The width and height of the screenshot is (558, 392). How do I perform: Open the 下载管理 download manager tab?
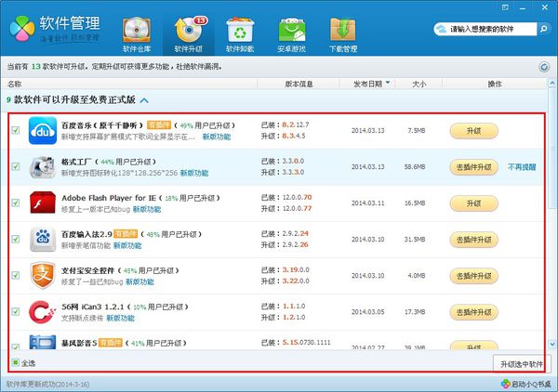[x=343, y=35]
